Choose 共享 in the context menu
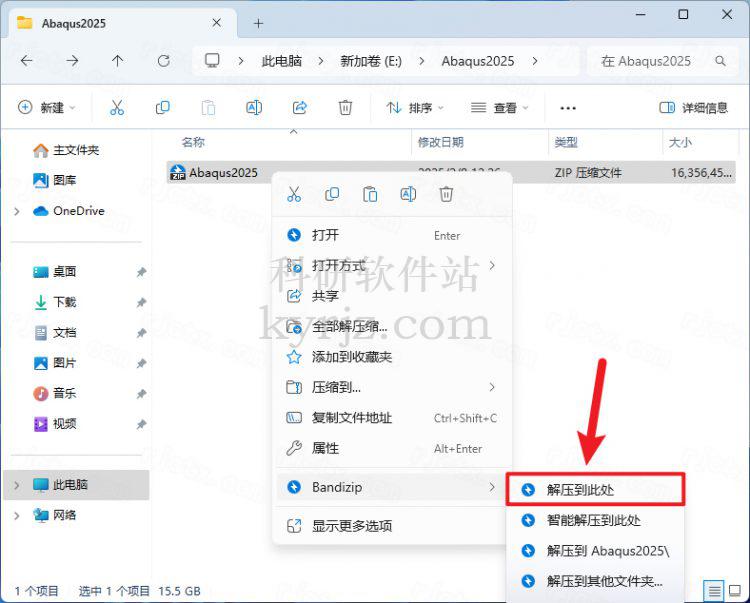Screen dimensions: 750x603 click(392, 296)
